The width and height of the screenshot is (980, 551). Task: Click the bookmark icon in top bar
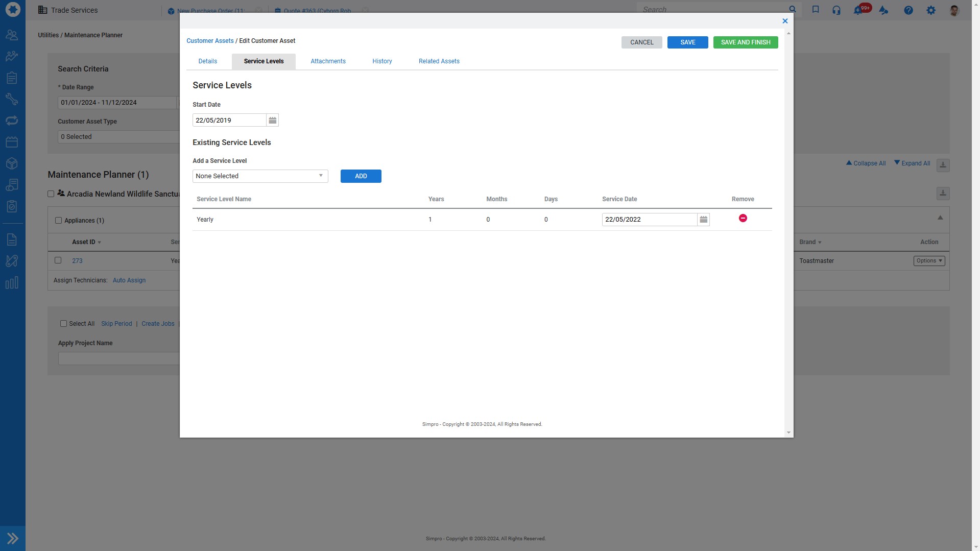click(815, 10)
